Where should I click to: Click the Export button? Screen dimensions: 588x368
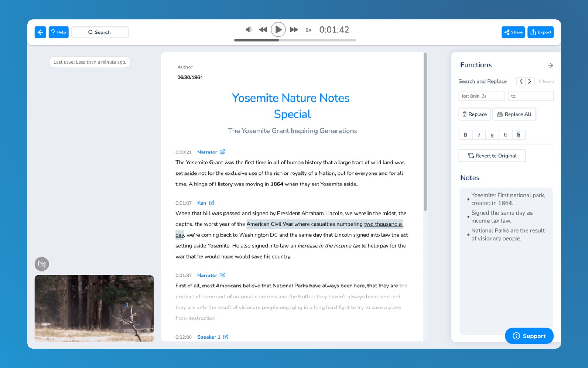coord(541,32)
